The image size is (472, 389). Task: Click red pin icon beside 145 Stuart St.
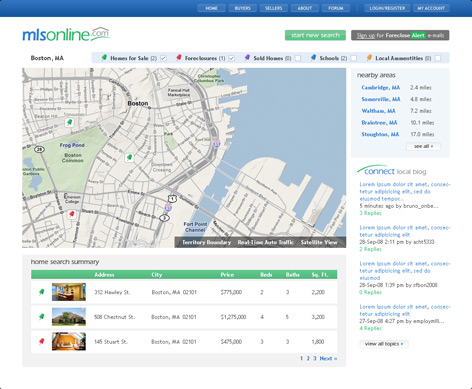[x=41, y=341]
